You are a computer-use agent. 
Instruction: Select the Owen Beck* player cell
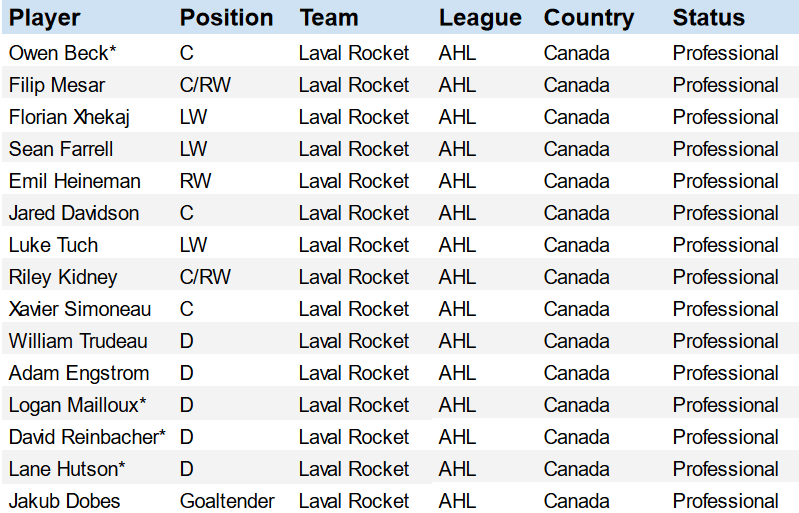coord(63,53)
